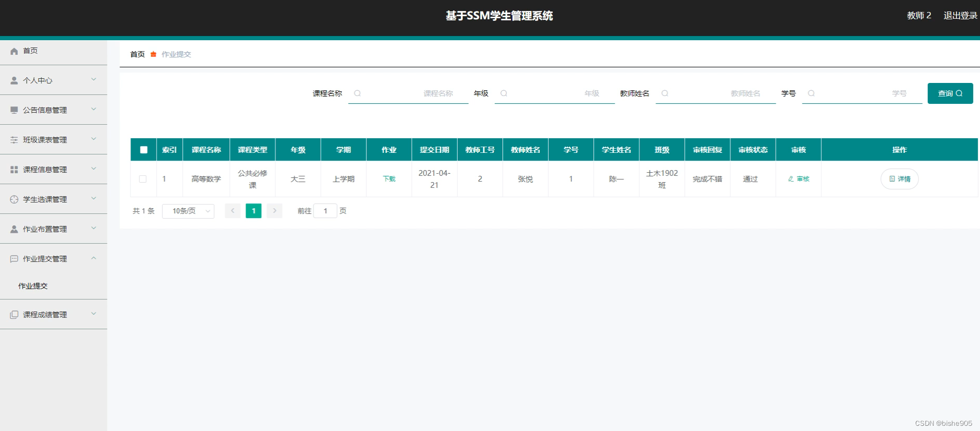Expand the 班级课表管理 chevron

(x=94, y=139)
